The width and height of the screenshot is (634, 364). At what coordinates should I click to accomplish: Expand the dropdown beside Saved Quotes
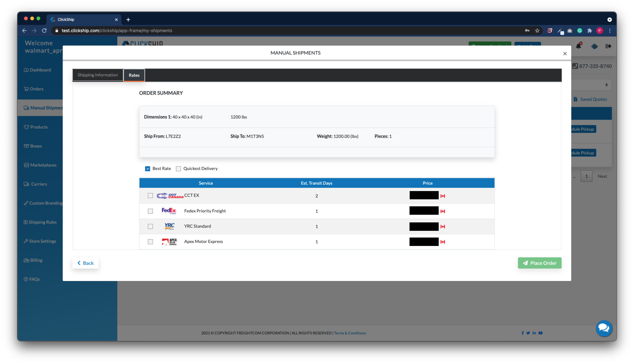point(606,85)
